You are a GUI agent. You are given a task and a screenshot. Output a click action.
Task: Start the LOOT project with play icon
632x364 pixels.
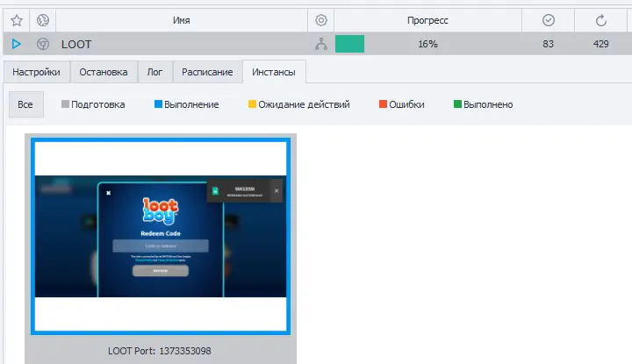16,44
